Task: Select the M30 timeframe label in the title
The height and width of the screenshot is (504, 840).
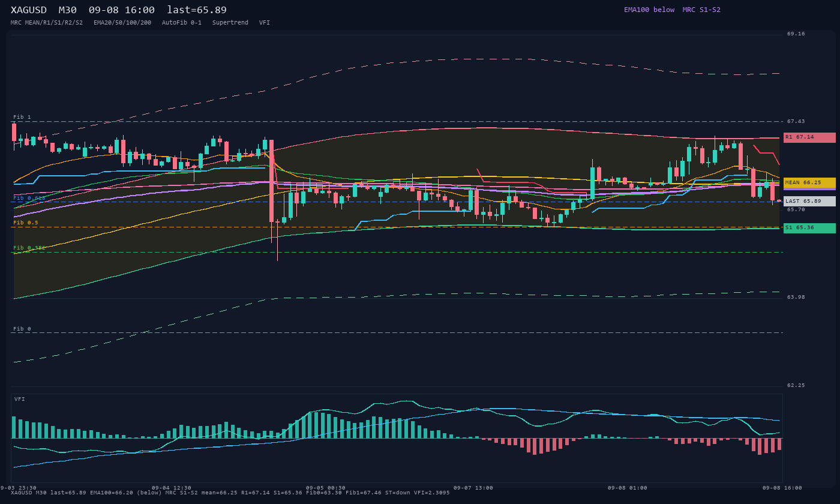Action: pyautogui.click(x=68, y=10)
